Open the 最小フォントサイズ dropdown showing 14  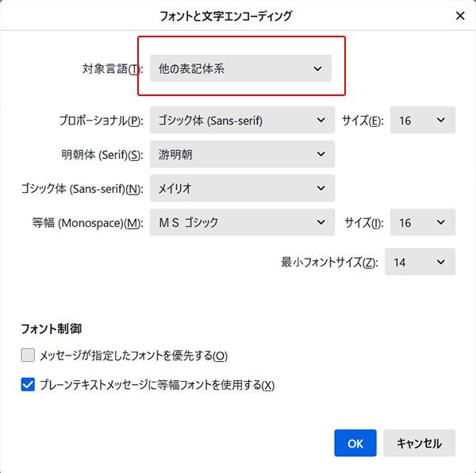pos(420,262)
